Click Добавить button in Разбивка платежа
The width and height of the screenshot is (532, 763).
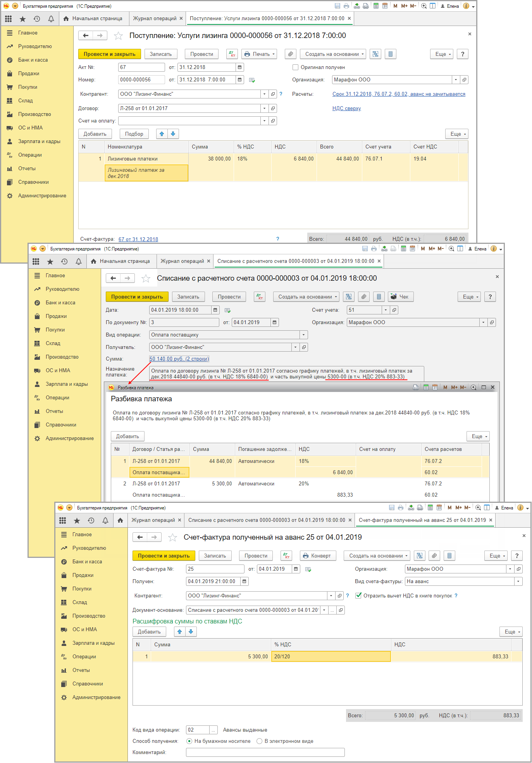point(127,437)
